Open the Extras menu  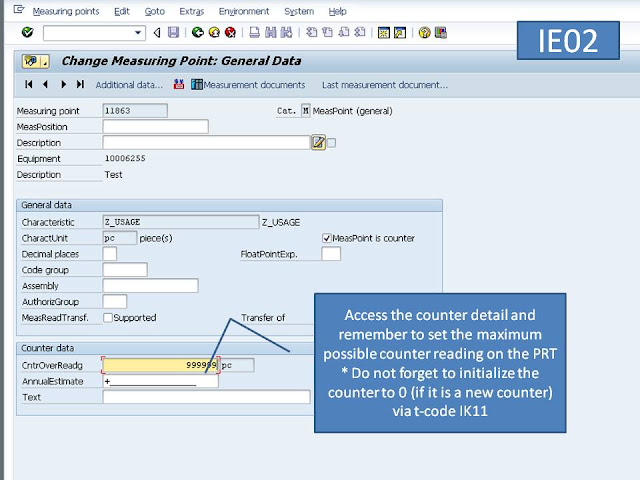[x=192, y=11]
